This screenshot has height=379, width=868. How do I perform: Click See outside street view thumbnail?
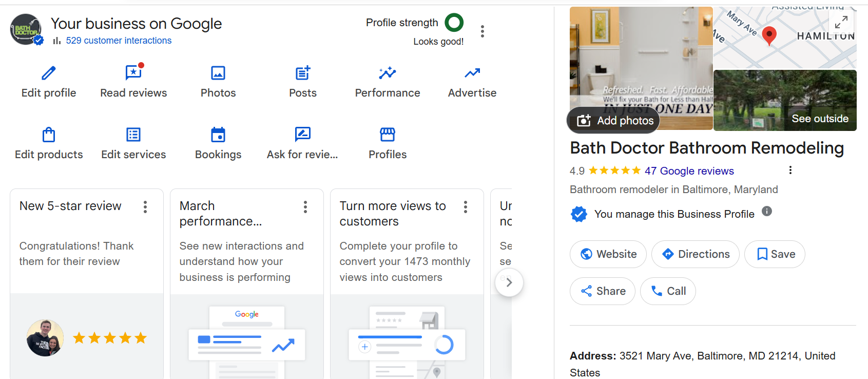[x=785, y=100]
